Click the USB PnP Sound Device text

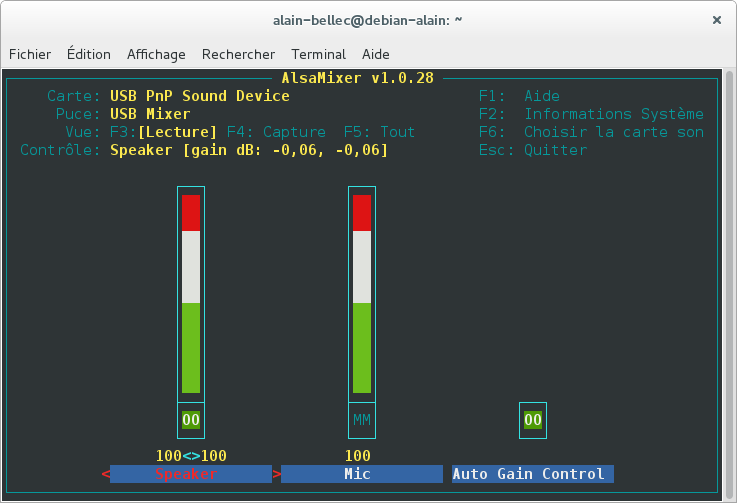click(x=200, y=96)
